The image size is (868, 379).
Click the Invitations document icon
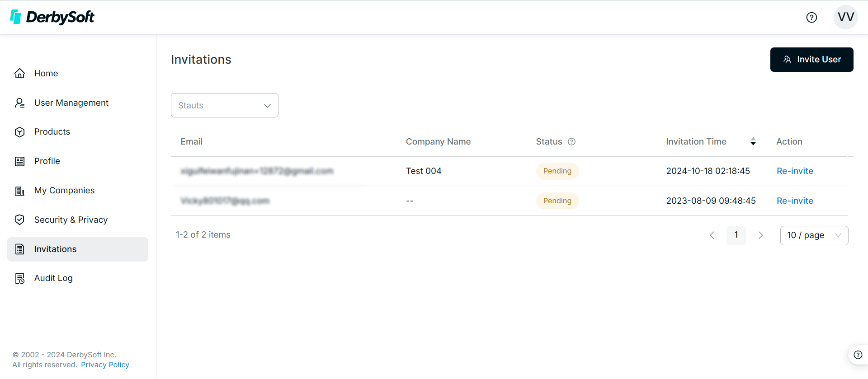pos(20,249)
